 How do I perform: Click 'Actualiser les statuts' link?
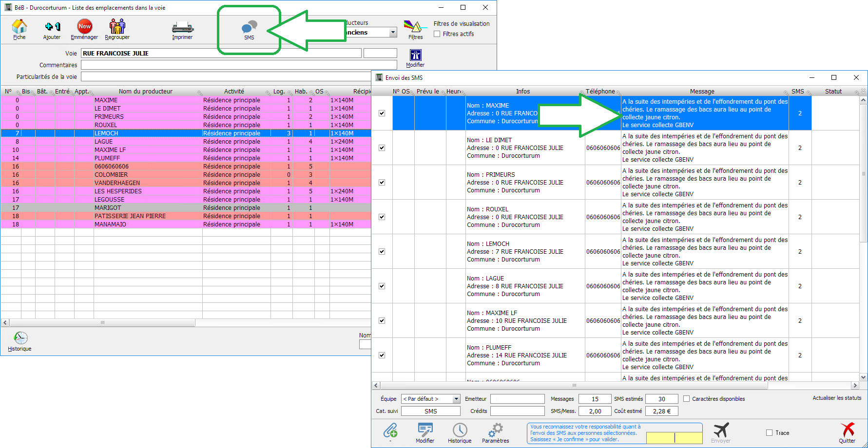click(x=836, y=398)
